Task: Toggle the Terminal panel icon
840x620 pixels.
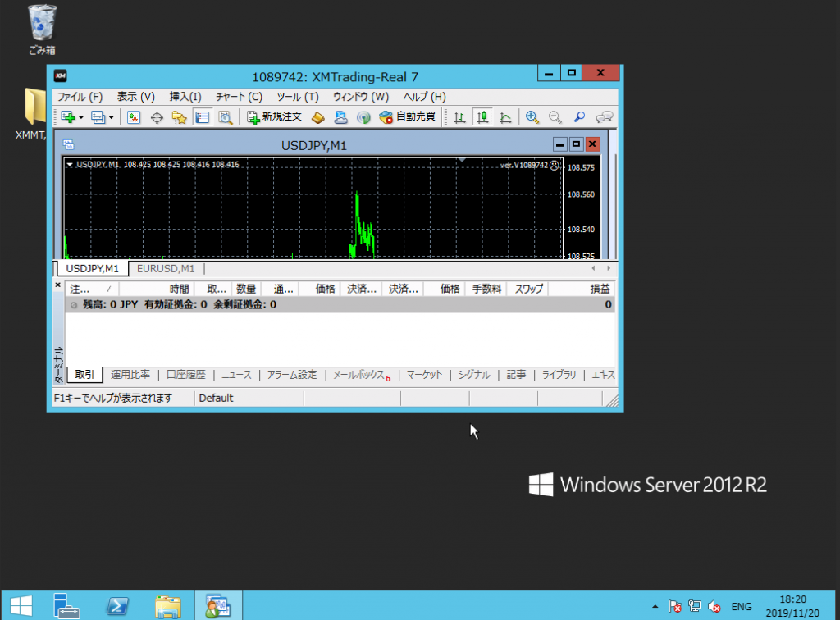Action: [202, 117]
